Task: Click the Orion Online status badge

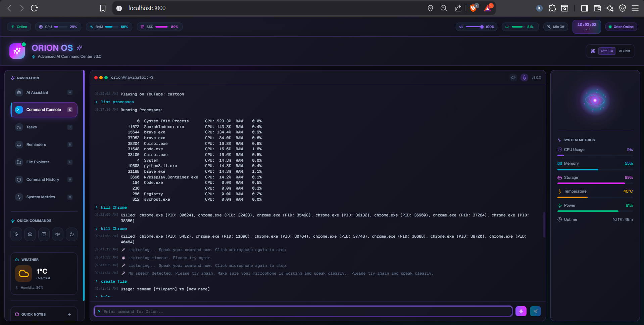Action: (621, 27)
